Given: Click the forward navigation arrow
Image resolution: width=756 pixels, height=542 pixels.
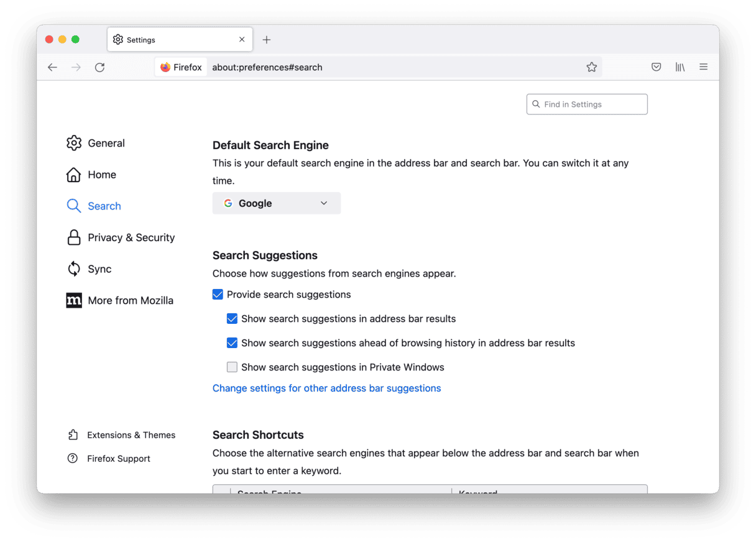Looking at the screenshot, I should click(x=76, y=67).
